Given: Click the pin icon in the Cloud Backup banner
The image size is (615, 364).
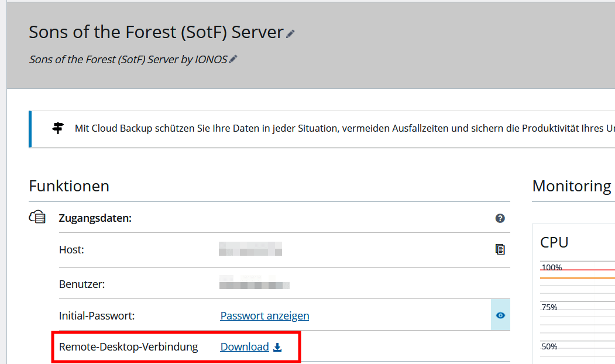Looking at the screenshot, I should click(57, 127).
